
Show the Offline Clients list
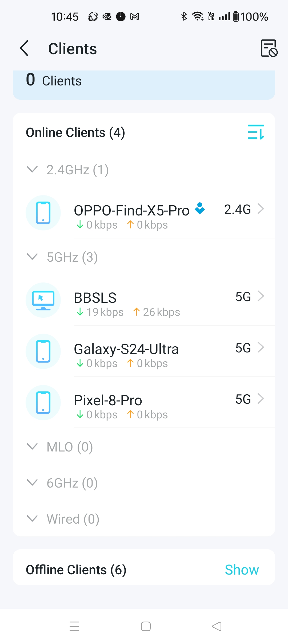point(242,570)
